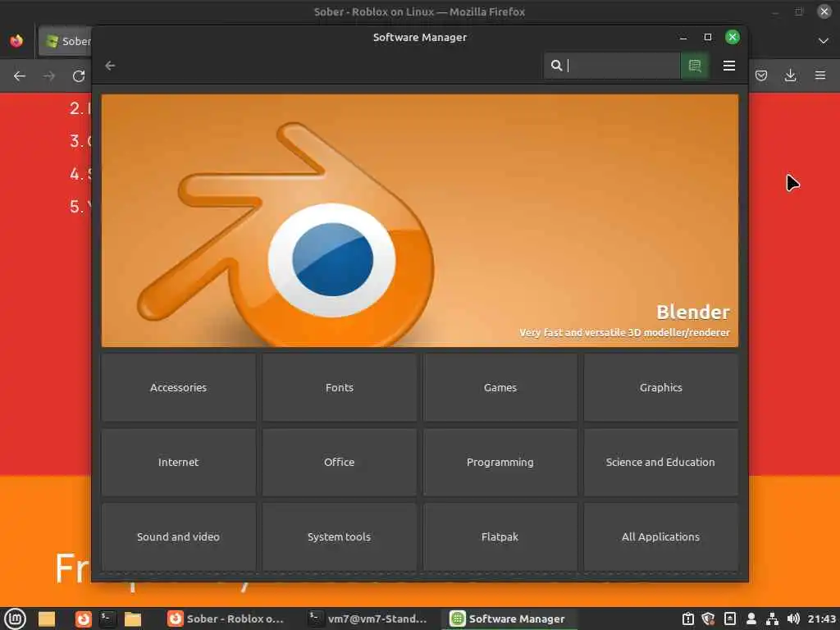Expand Firefox list all tabs chevron
The height and width of the screenshot is (630, 840).
click(824, 41)
